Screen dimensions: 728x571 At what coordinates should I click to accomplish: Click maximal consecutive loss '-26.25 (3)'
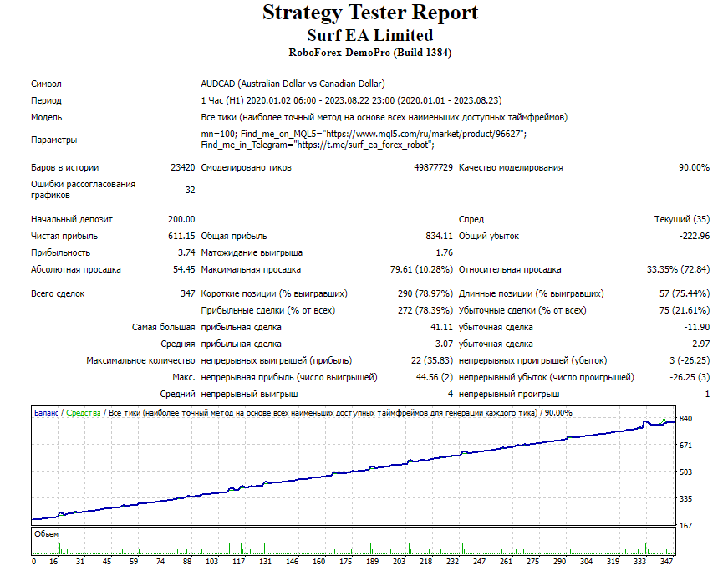coord(690,377)
